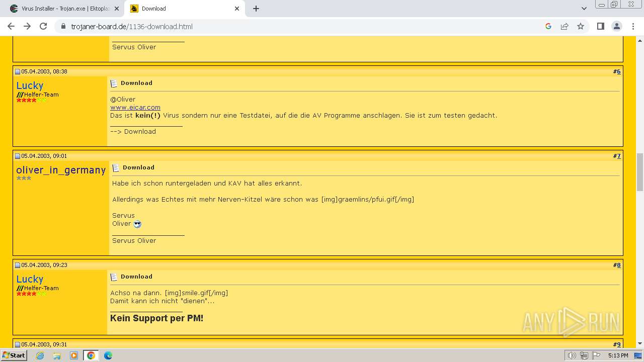Click document icon in post #6 title
Viewport: 644px width, 362px height.
114,83
